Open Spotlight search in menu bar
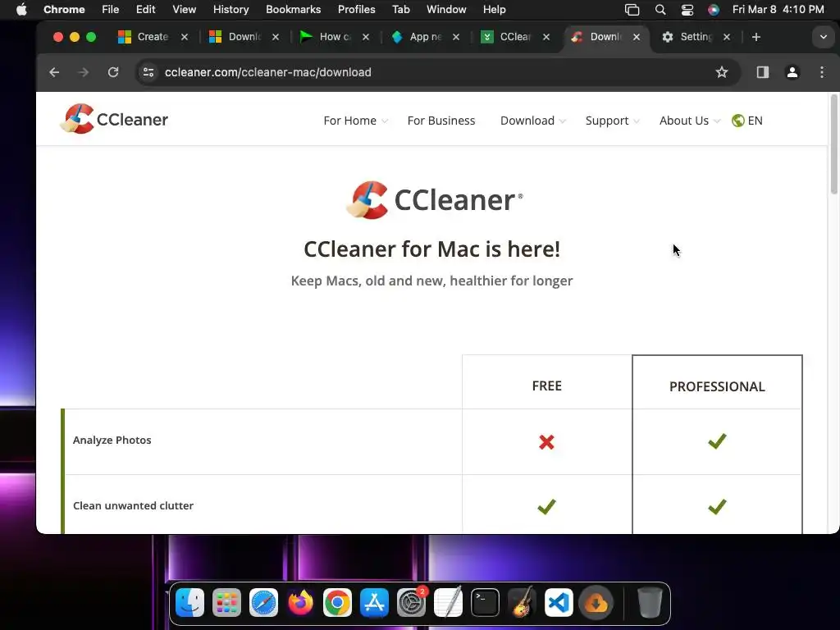 (660, 10)
